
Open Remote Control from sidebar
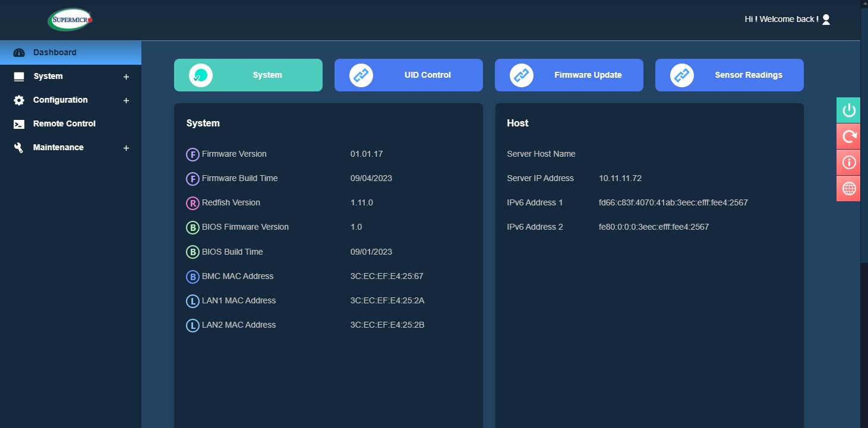(64, 123)
